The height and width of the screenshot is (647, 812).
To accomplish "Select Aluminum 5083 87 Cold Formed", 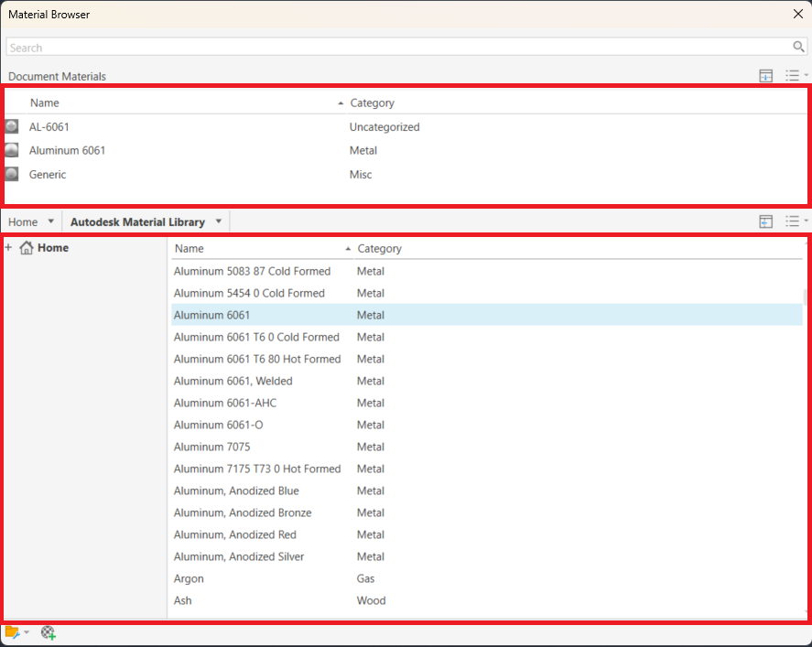I will tap(487, 271).
